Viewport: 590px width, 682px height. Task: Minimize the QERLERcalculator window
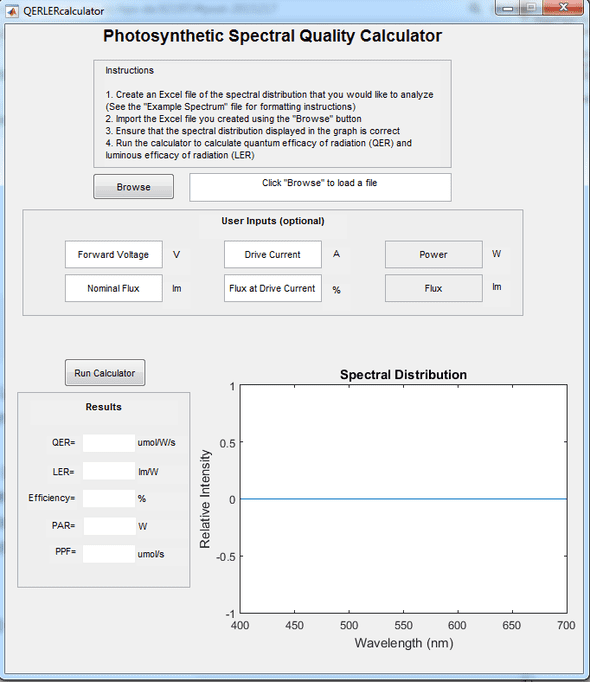507,8
